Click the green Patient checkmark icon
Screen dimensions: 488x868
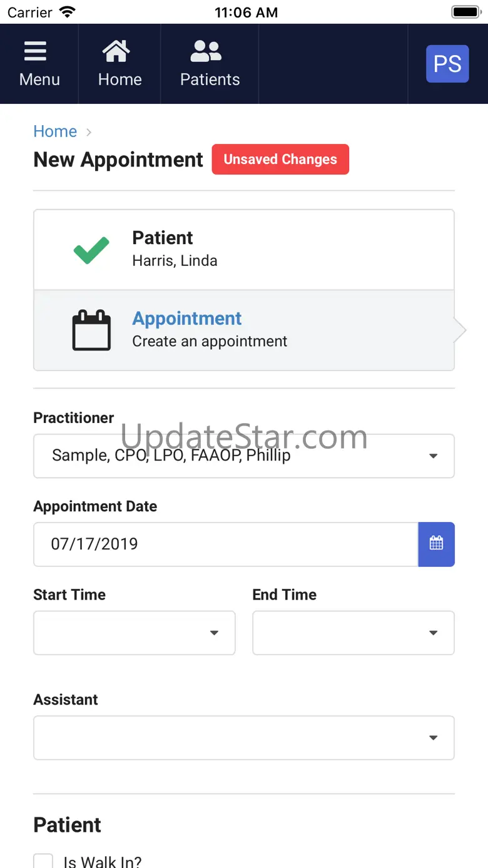91,250
